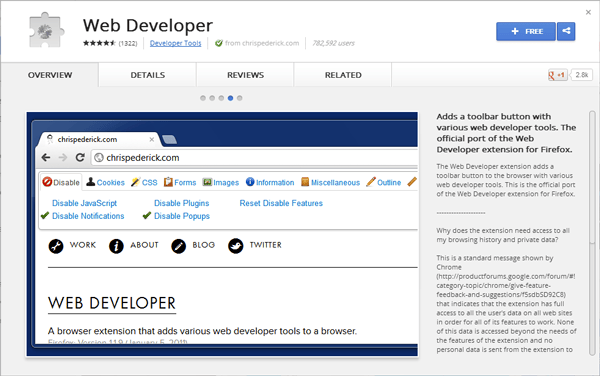Click the bold extension summary paragraph
Screen dimensions: 600x376
point(506,133)
